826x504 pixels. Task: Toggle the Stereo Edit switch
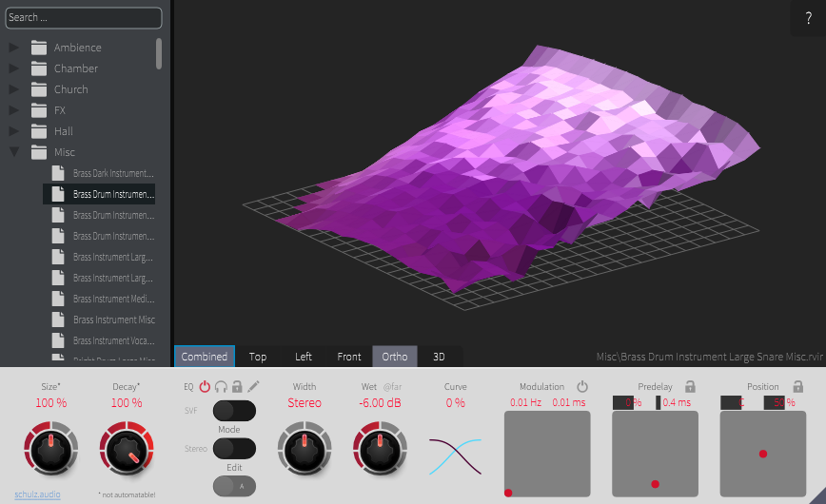pyautogui.click(x=234, y=449)
